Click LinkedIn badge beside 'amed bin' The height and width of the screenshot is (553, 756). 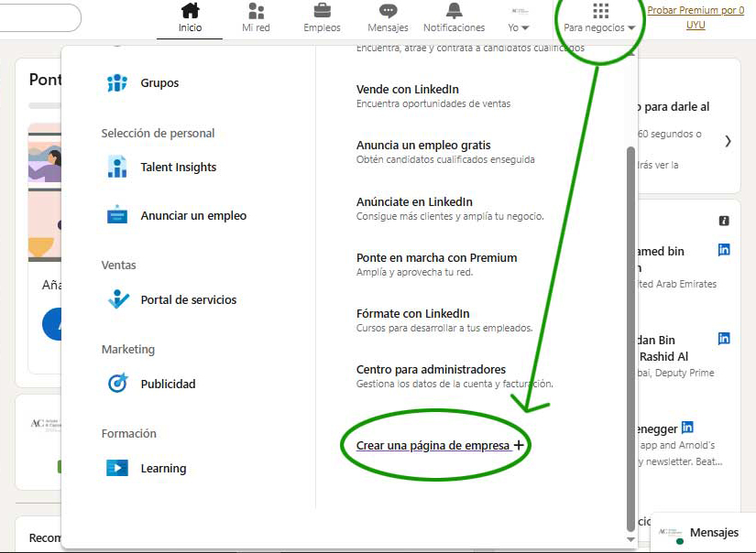tap(724, 250)
